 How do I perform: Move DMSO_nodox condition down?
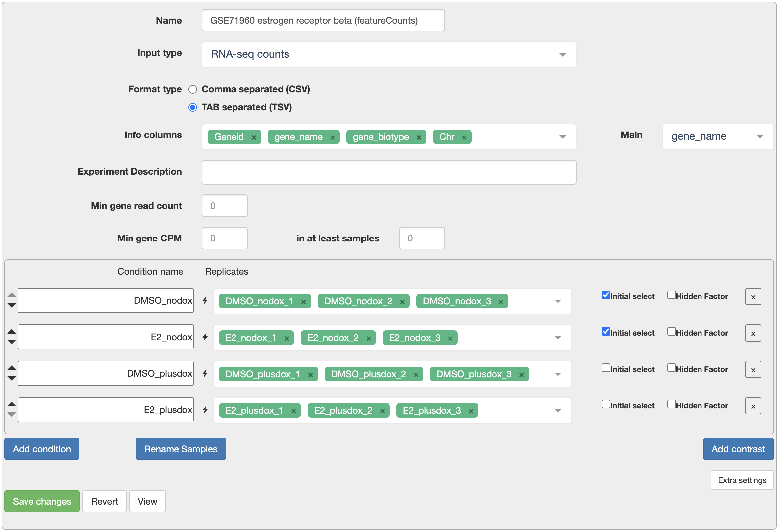click(x=11, y=305)
